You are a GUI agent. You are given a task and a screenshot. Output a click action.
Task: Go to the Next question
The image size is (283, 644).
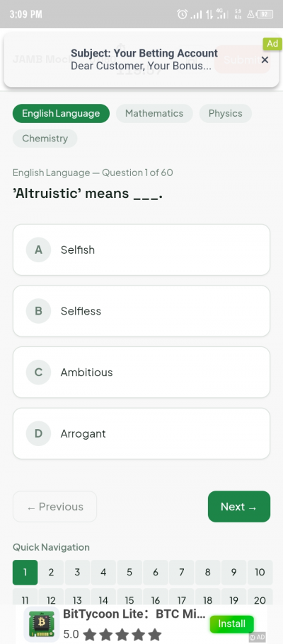(x=239, y=506)
